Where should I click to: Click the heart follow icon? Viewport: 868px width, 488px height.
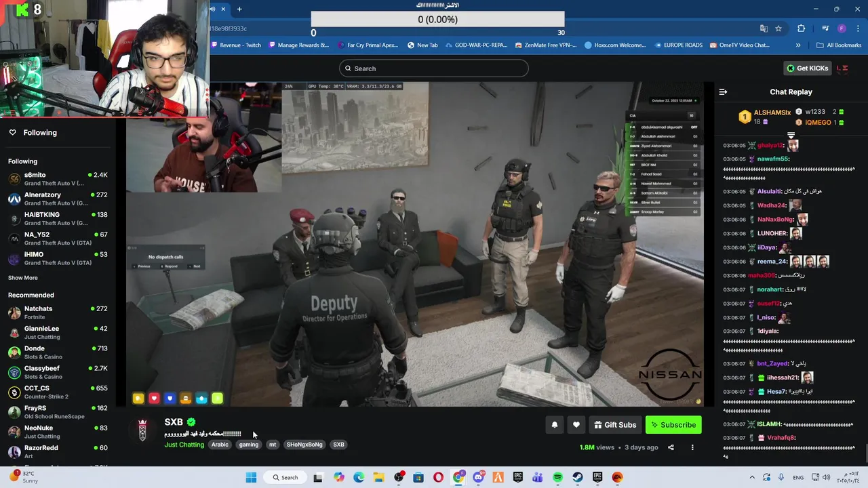tap(576, 425)
